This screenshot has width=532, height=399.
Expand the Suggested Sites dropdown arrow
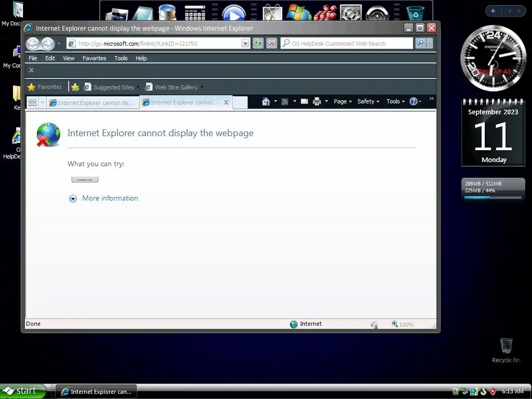point(138,87)
